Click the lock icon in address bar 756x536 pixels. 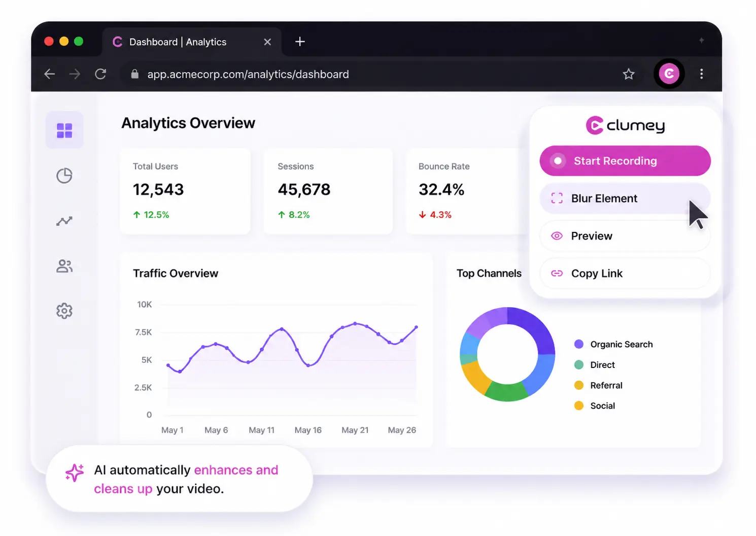pyautogui.click(x=134, y=74)
